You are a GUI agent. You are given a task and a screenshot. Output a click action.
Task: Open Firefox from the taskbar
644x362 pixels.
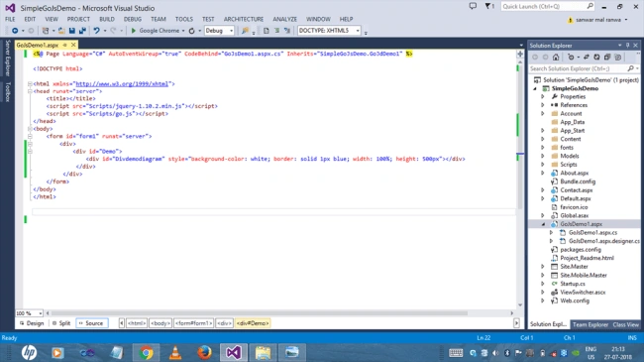(x=204, y=352)
